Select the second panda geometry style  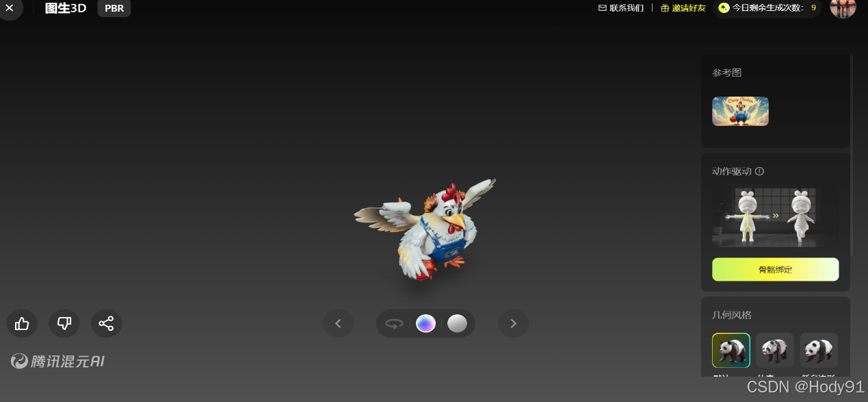click(775, 351)
